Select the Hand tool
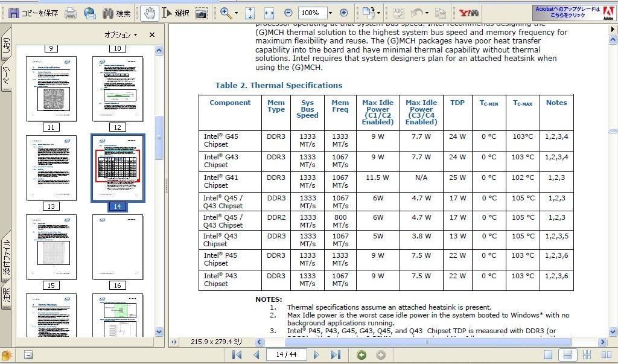The height and width of the screenshot is (364, 618). (150, 13)
